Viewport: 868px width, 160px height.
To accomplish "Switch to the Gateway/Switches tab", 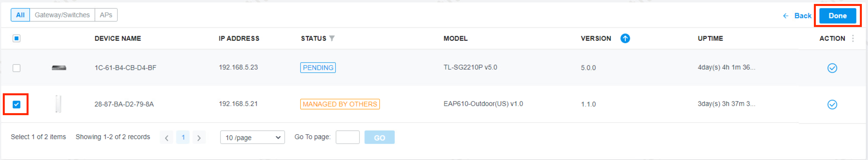I will (62, 15).
